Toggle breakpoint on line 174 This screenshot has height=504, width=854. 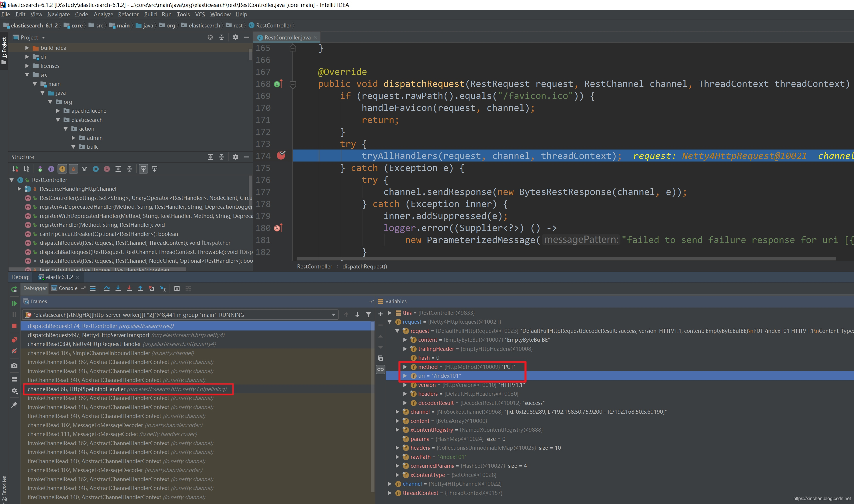[x=281, y=156]
